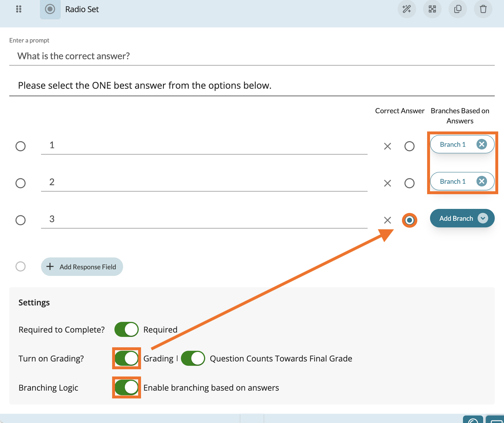Turn off the Grading toggle

click(x=127, y=358)
